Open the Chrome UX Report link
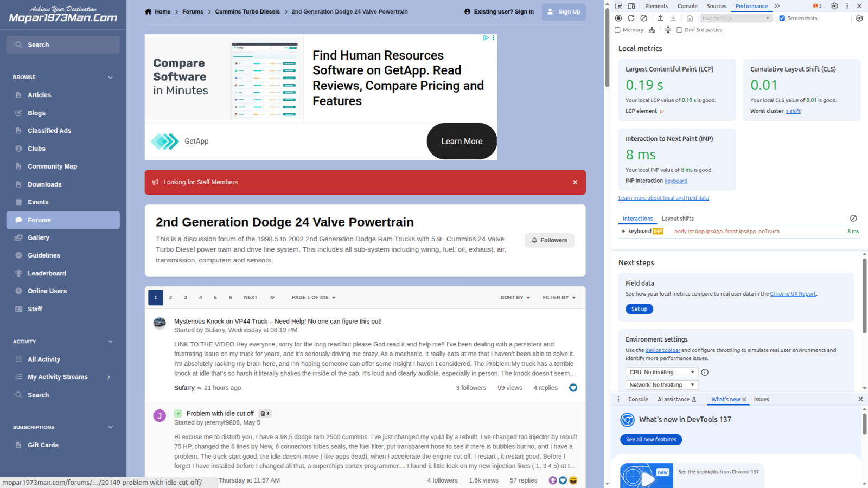 tap(793, 294)
